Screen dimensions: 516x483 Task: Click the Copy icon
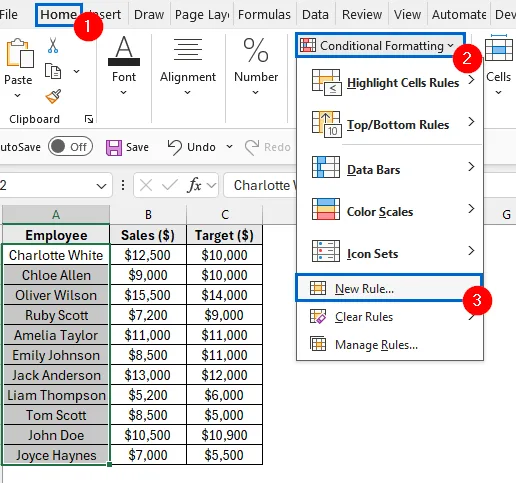(53, 71)
